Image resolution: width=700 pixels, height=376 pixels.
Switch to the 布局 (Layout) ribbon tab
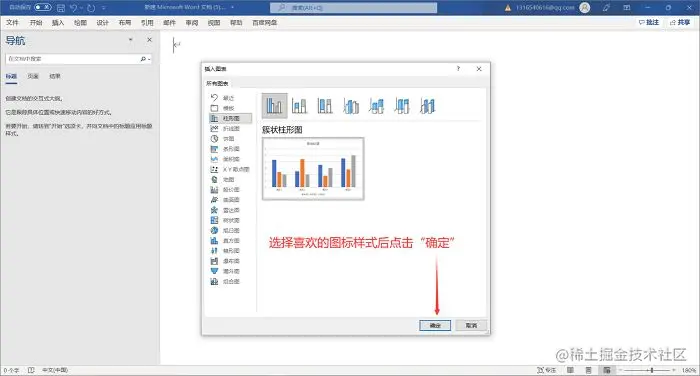click(125, 22)
